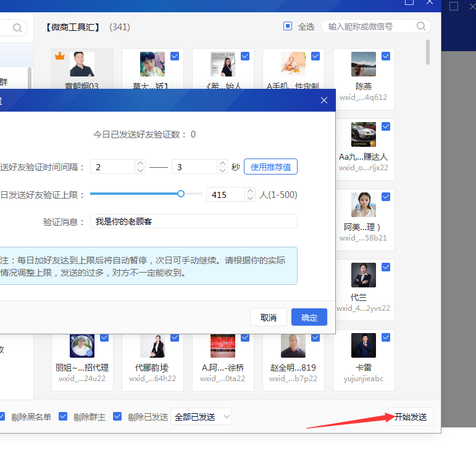
Task: Click 陈燕's profile avatar
Action: click(x=364, y=64)
